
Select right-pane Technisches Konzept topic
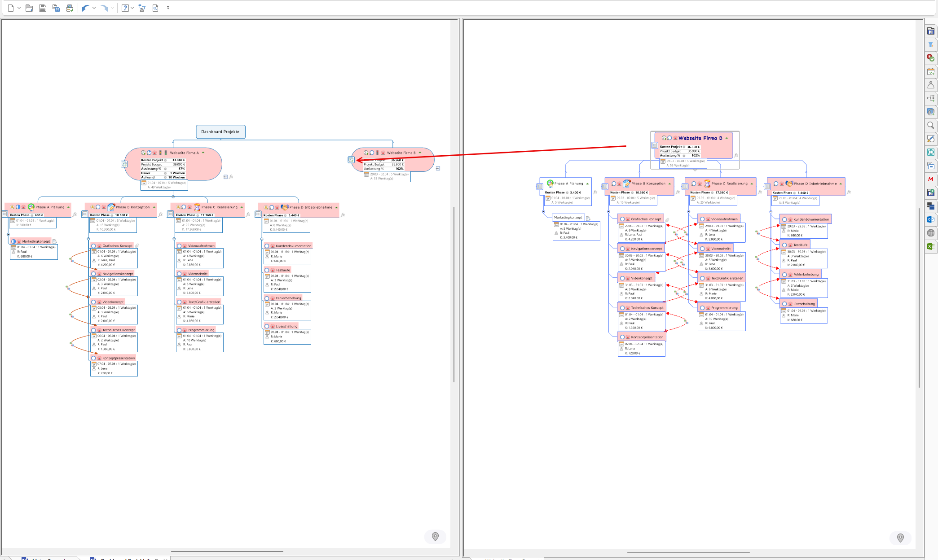pyautogui.click(x=642, y=308)
